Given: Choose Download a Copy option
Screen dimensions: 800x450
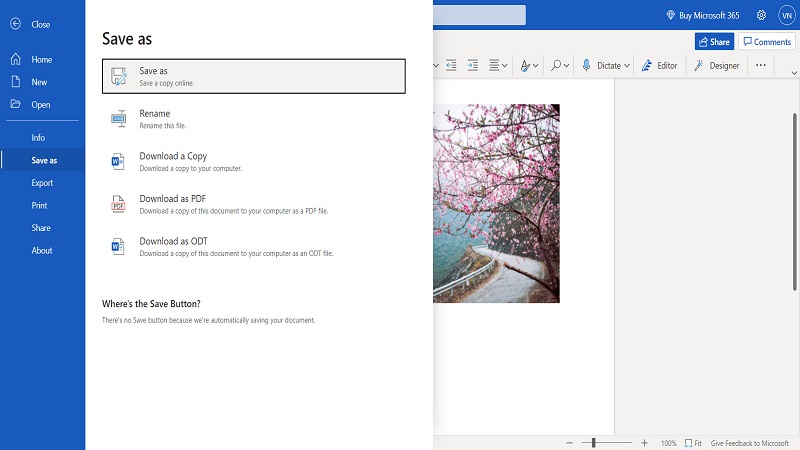Looking at the screenshot, I should [x=254, y=161].
